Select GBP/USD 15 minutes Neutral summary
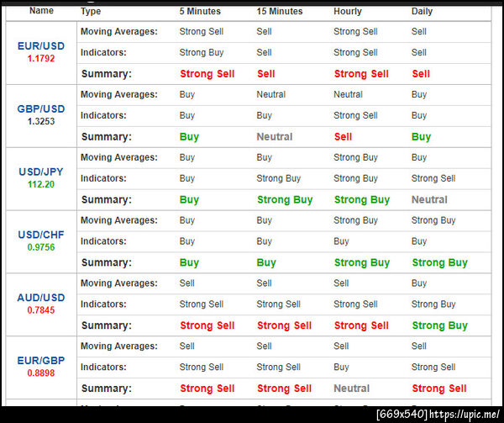The width and height of the screenshot is (504, 423). click(x=275, y=137)
